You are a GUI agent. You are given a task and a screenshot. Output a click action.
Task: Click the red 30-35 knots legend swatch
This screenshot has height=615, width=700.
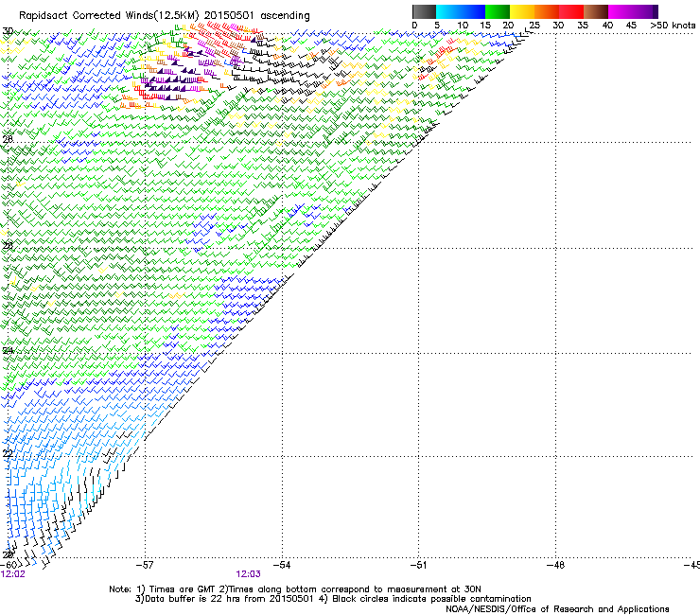pos(571,11)
